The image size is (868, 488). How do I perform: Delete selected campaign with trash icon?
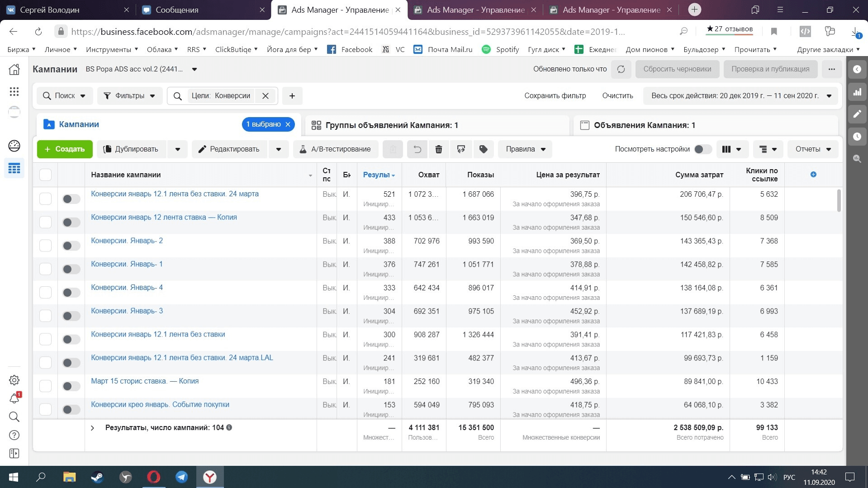click(439, 149)
